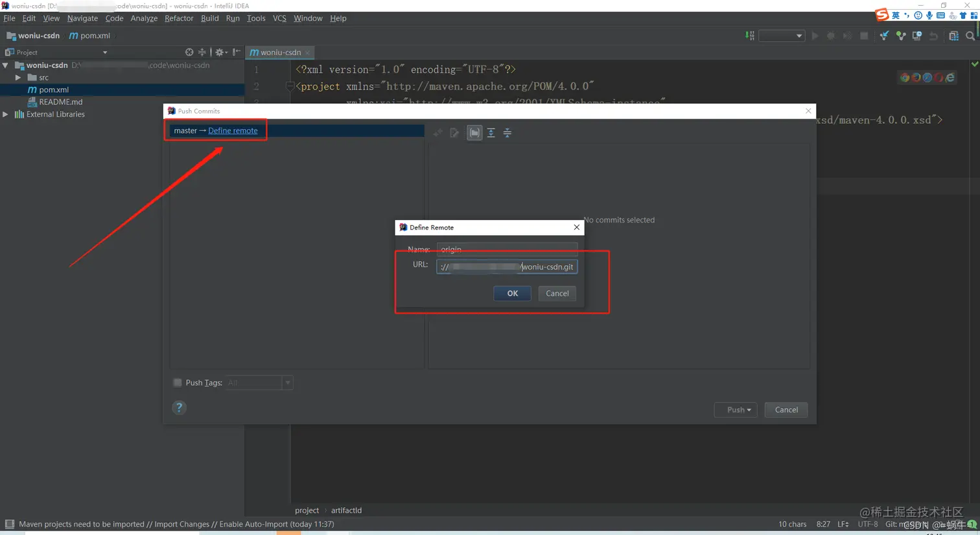The image size is (980, 535).
Task: Click the Sogou input microphone icon
Action: coord(929,16)
